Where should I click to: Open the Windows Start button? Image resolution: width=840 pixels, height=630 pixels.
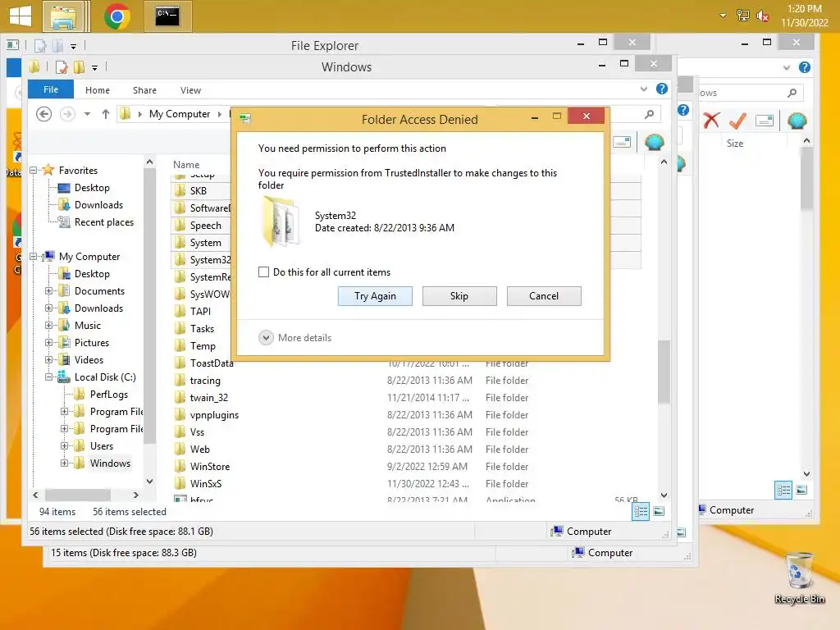(x=21, y=16)
